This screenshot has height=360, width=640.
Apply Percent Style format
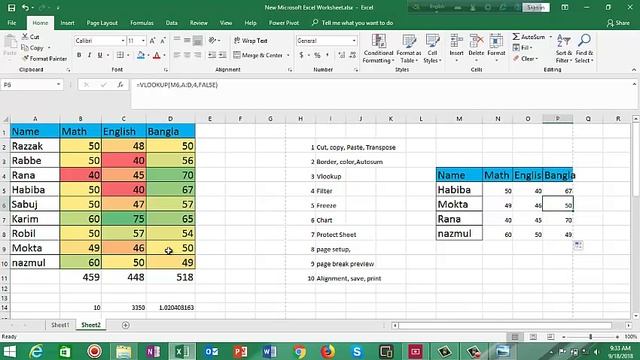tap(317, 55)
